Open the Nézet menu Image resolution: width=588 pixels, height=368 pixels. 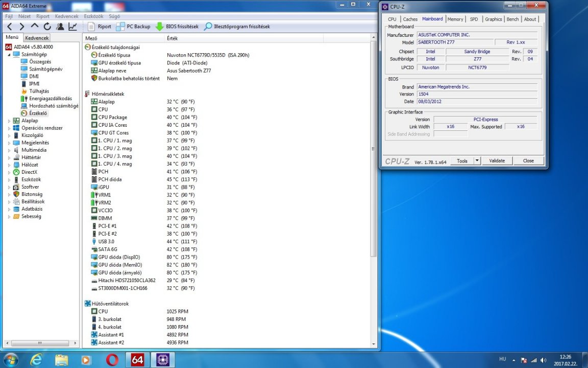(x=24, y=16)
